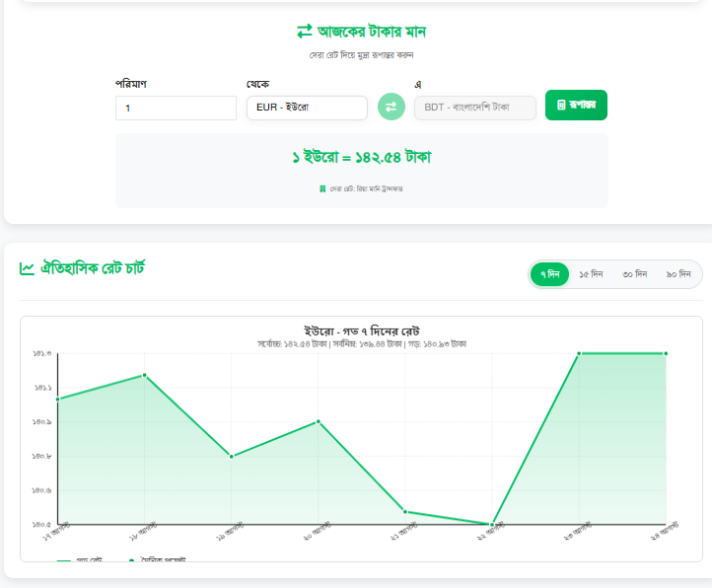Toggle the green line legend entry below chart

[x=80, y=559]
